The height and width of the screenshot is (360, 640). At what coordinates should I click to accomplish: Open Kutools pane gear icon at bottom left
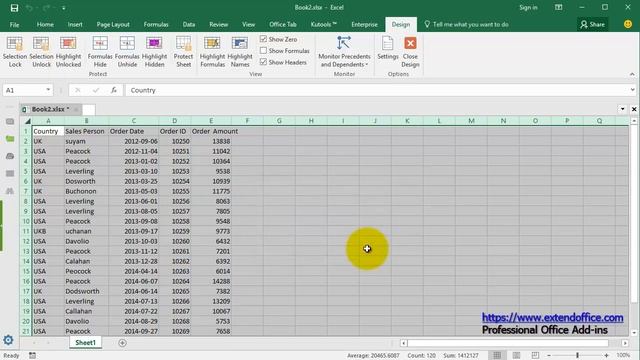(8, 340)
